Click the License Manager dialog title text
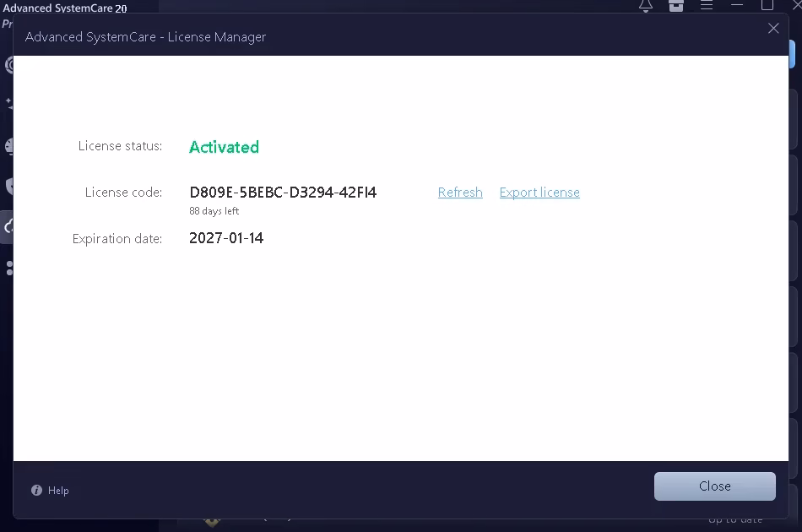This screenshot has width=802, height=532. coord(145,37)
